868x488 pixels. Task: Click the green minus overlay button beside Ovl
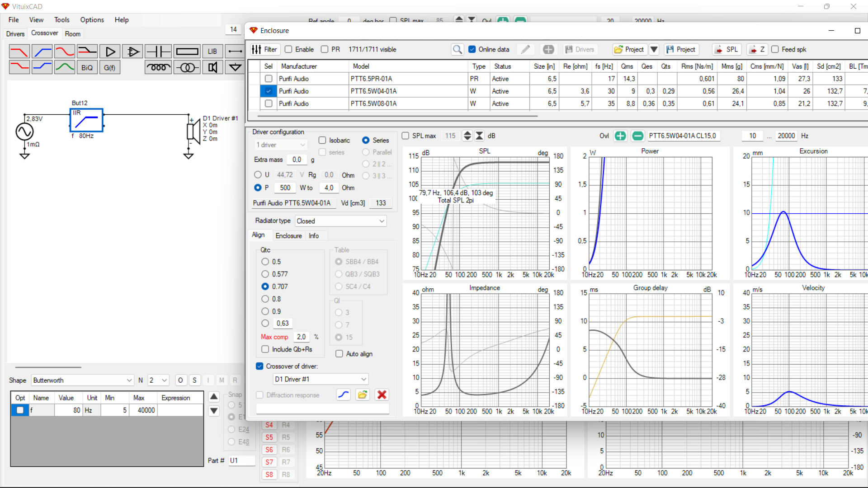click(x=637, y=136)
